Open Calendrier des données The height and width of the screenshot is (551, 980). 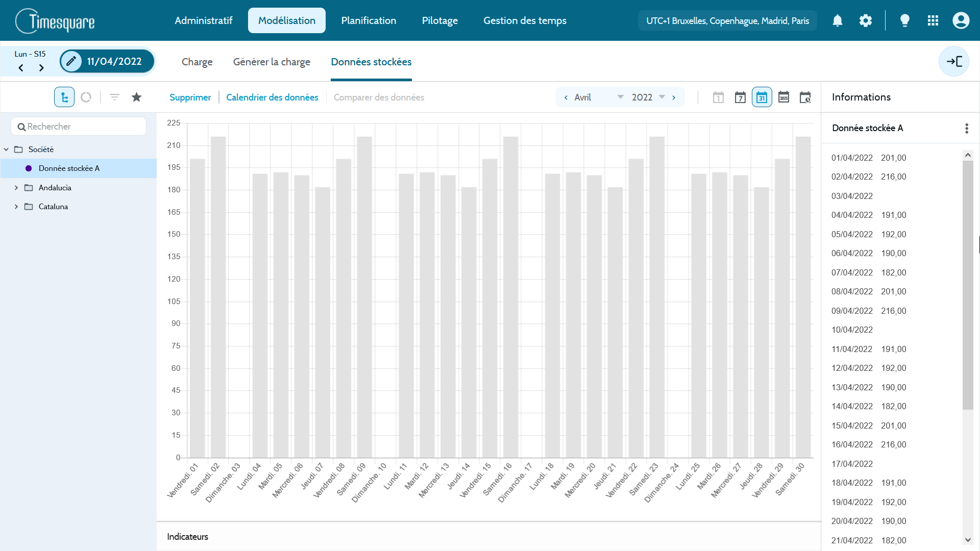tap(272, 97)
